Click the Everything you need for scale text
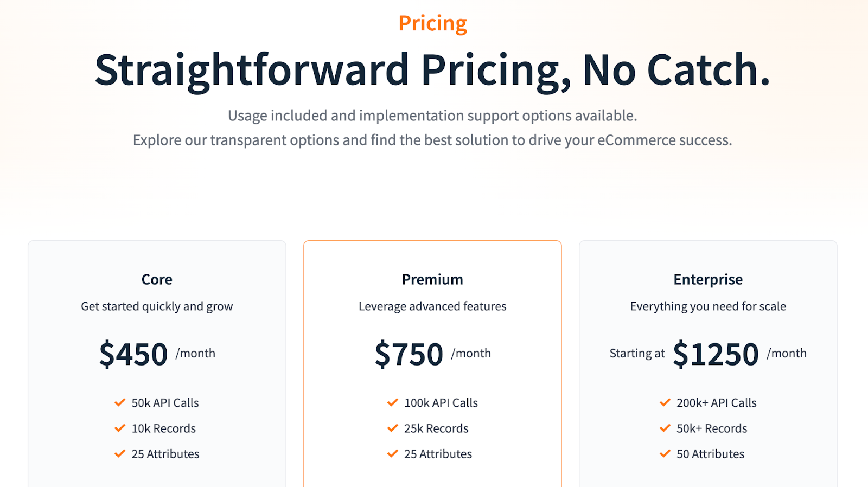Image resolution: width=868 pixels, height=487 pixels. click(x=708, y=306)
